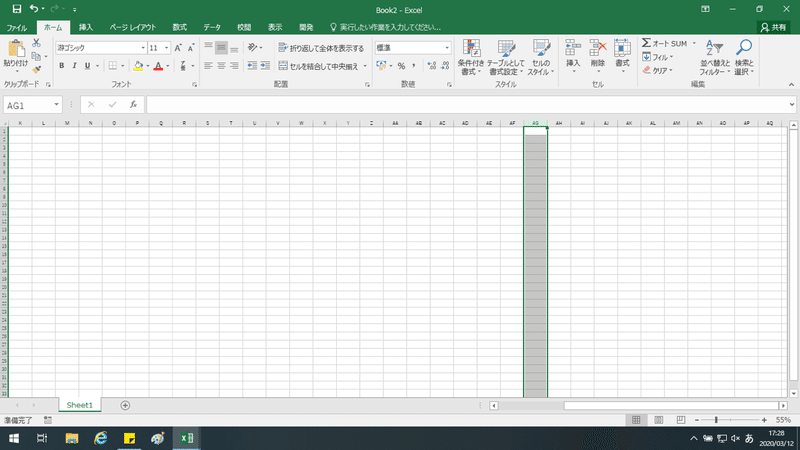Image resolution: width=800 pixels, height=450 pixels.
Task: Click the Format Painter brush icon
Action: point(36,69)
